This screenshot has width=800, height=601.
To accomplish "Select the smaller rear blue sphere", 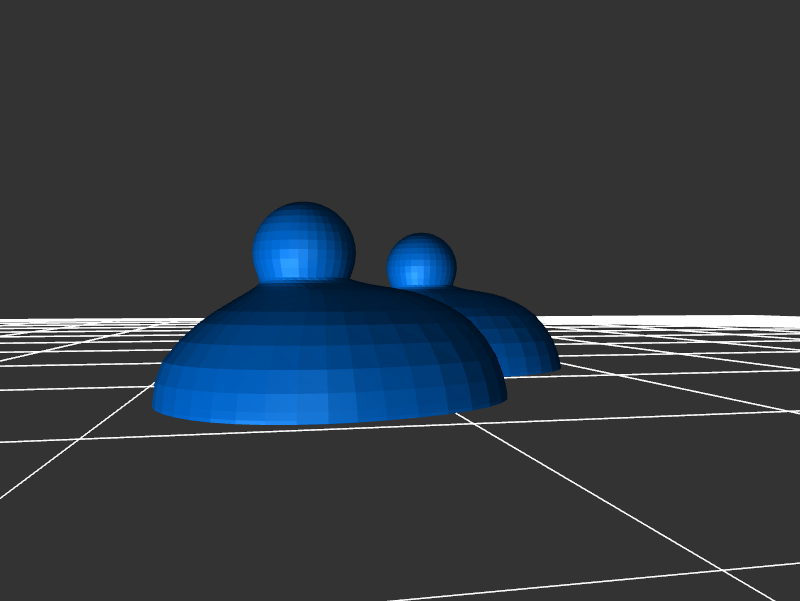I will (422, 261).
